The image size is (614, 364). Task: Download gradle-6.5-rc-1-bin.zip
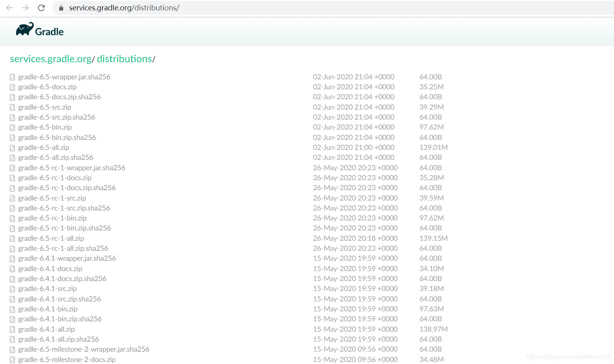coord(52,218)
